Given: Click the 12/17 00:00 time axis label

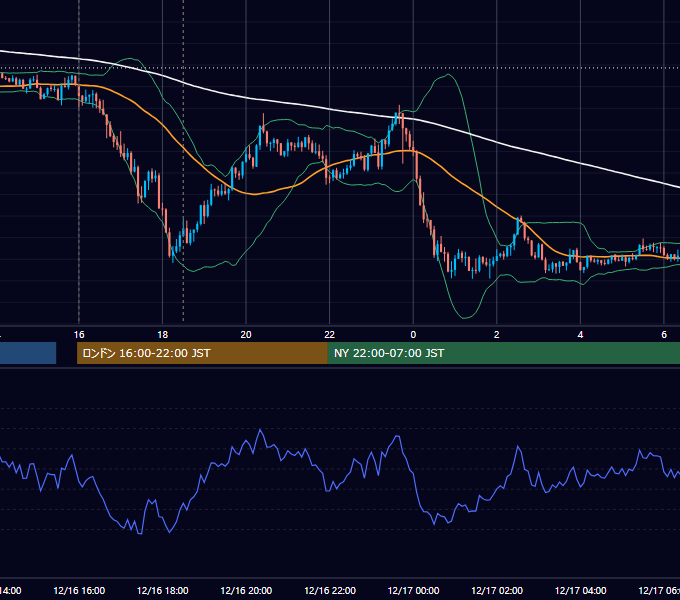Looking at the screenshot, I should coord(413,590).
